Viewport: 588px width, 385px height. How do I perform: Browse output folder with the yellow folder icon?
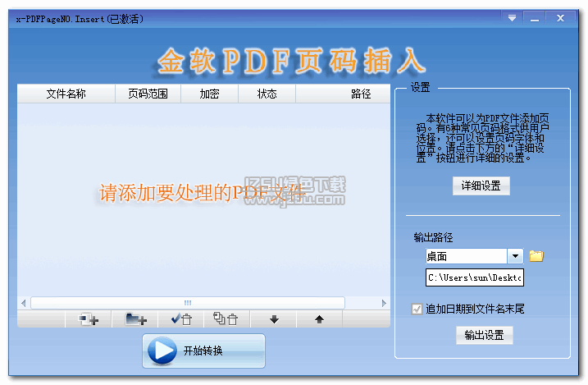click(x=536, y=256)
